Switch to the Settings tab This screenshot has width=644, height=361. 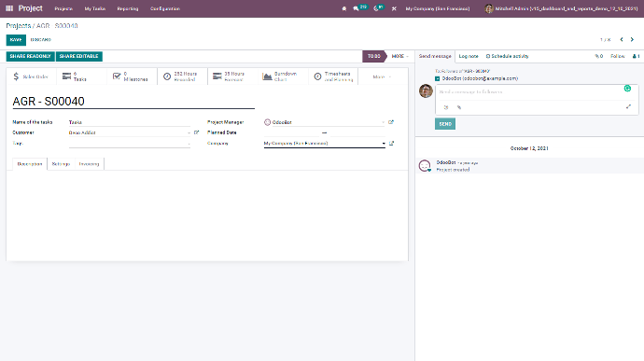pyautogui.click(x=61, y=164)
